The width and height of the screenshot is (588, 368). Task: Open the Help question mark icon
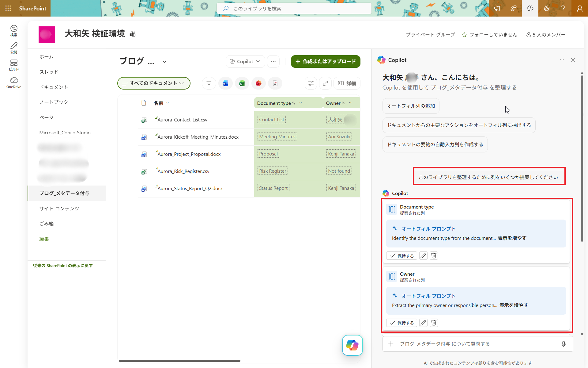(563, 8)
